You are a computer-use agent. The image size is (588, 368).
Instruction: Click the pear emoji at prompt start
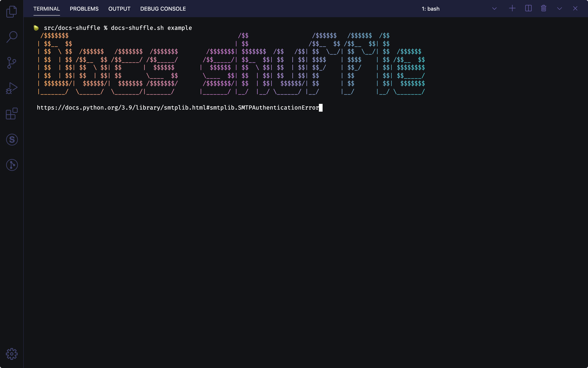tap(36, 28)
